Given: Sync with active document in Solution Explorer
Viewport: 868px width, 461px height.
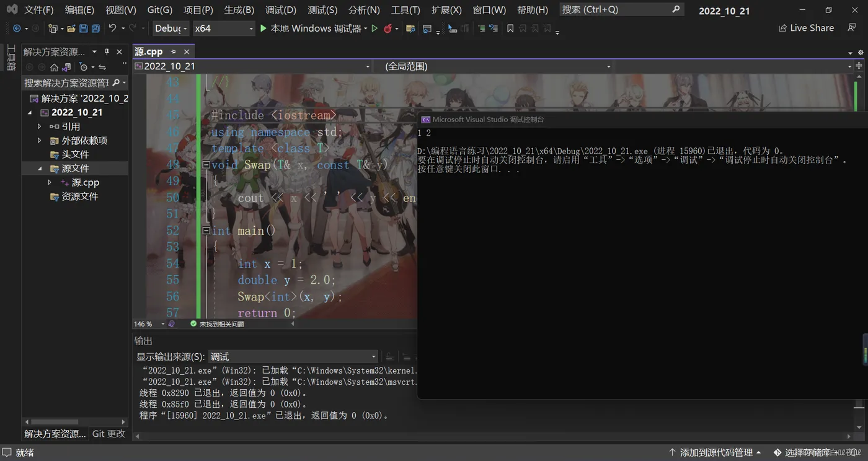Looking at the screenshot, I should (102, 67).
